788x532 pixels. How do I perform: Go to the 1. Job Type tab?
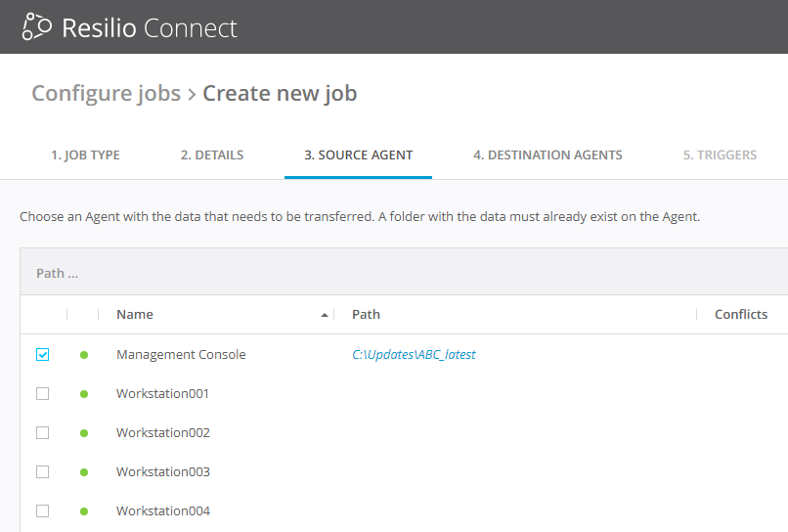(85, 155)
